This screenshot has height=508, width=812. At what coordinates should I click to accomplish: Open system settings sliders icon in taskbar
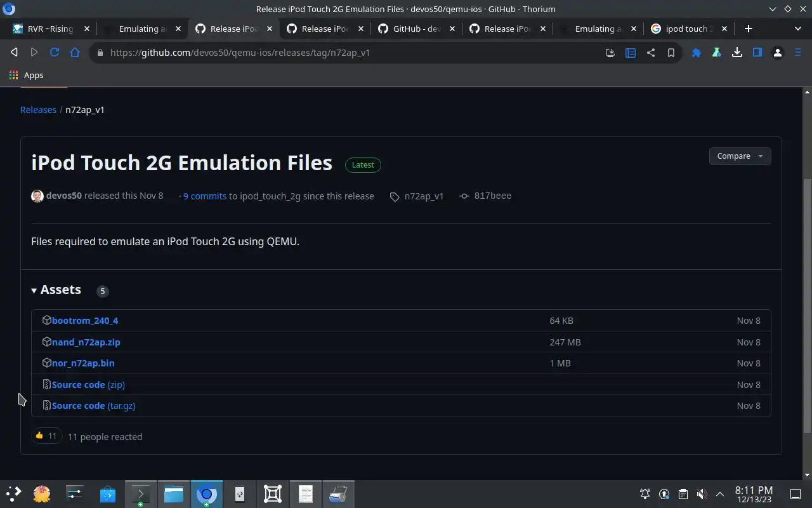75,494
